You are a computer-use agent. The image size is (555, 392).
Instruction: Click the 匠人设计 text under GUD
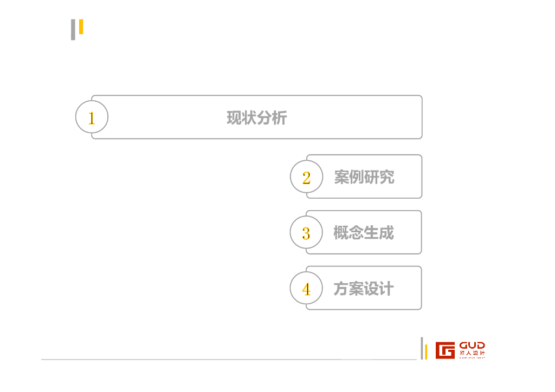[x=472, y=353]
